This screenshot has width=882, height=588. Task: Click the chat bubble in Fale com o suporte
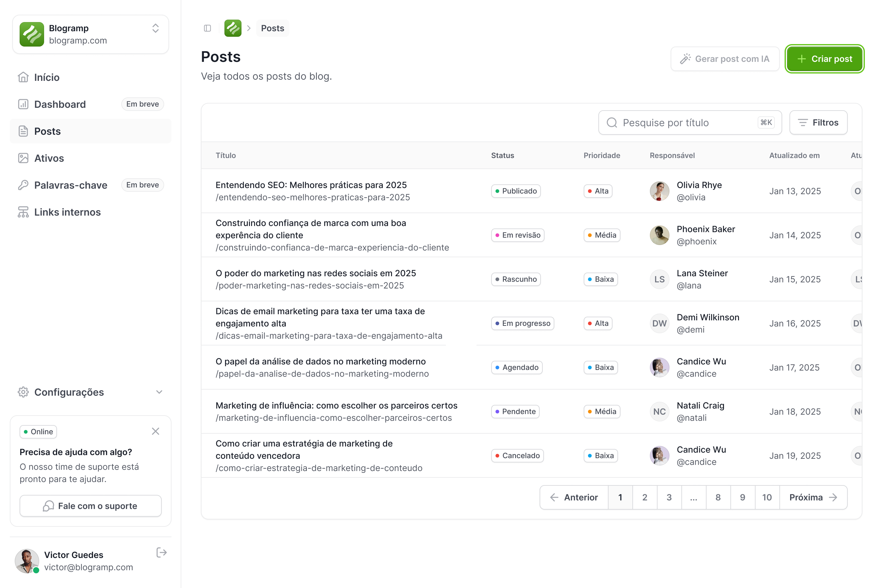click(x=48, y=506)
